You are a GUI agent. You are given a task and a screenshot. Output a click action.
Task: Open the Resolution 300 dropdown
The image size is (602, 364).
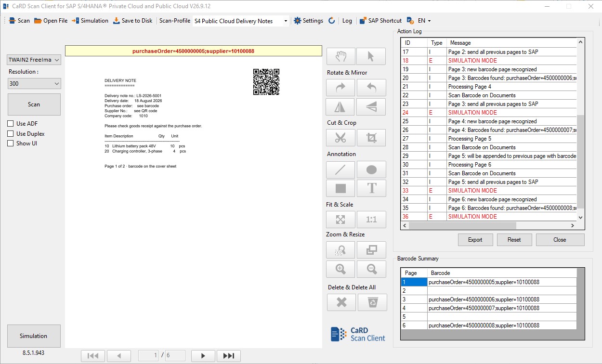tap(34, 84)
